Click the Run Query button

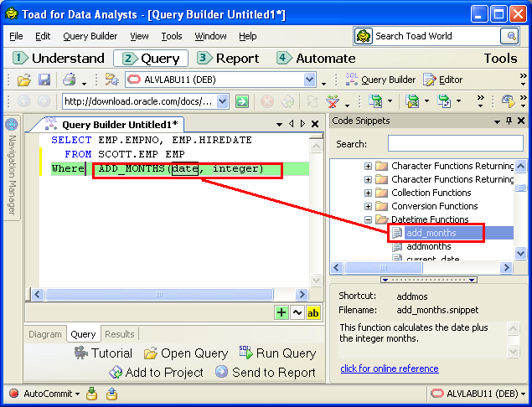pyautogui.click(x=277, y=353)
